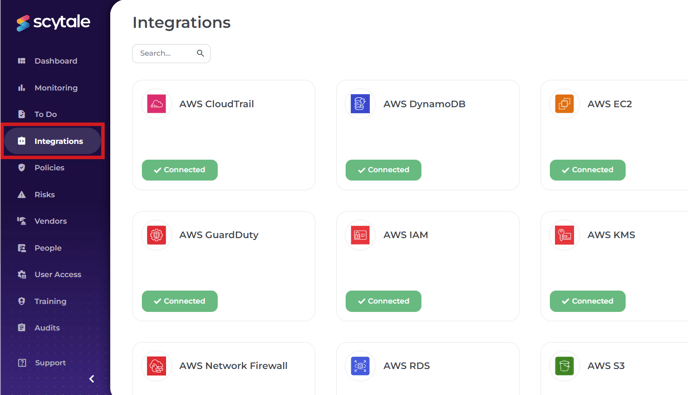Click the Integrations plug icon

coord(22,141)
